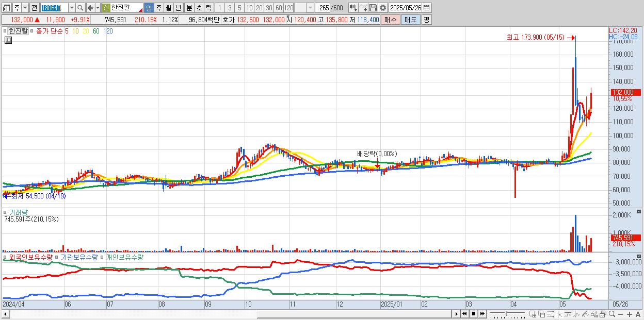Click the 전 market button
Viewport: 644px width, 320px height.
pos(35,8)
